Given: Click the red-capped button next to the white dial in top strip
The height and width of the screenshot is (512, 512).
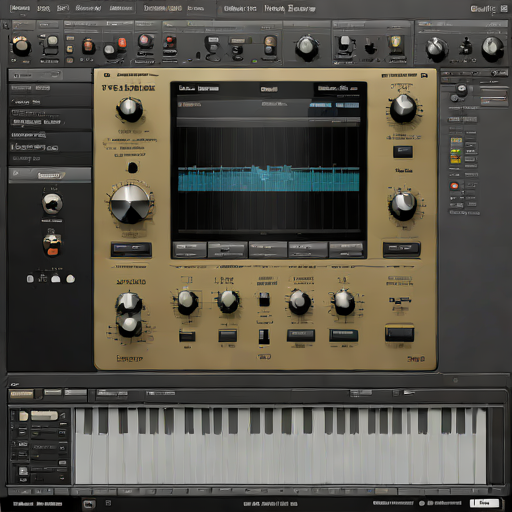Looking at the screenshot, I should [122, 43].
